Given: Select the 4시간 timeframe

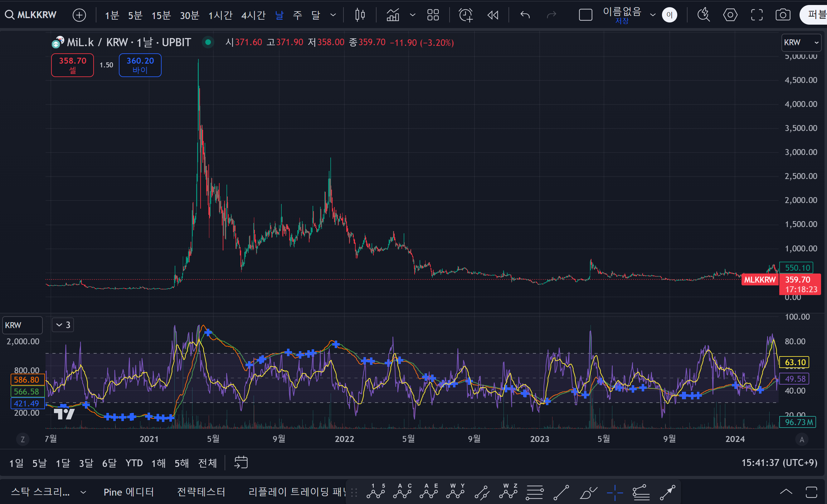Looking at the screenshot, I should point(253,15).
